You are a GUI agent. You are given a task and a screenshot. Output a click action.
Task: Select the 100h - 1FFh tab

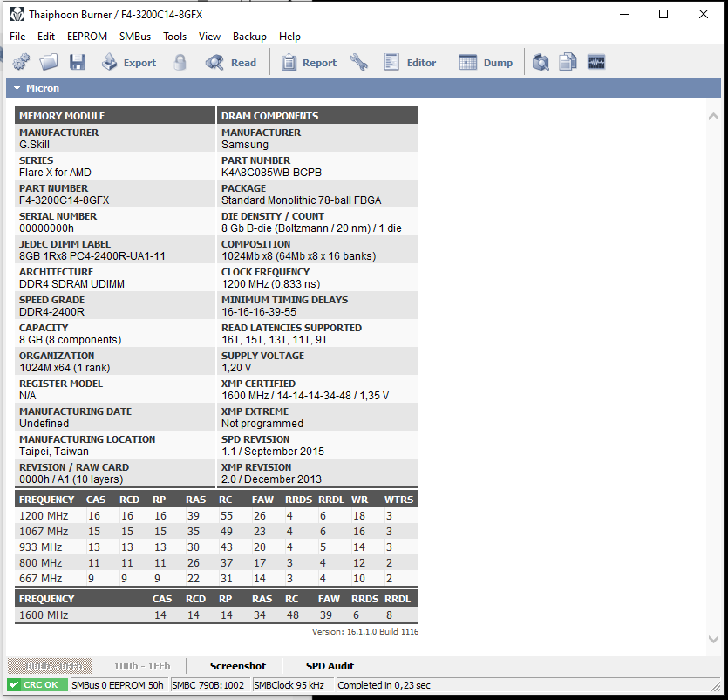tap(142, 666)
